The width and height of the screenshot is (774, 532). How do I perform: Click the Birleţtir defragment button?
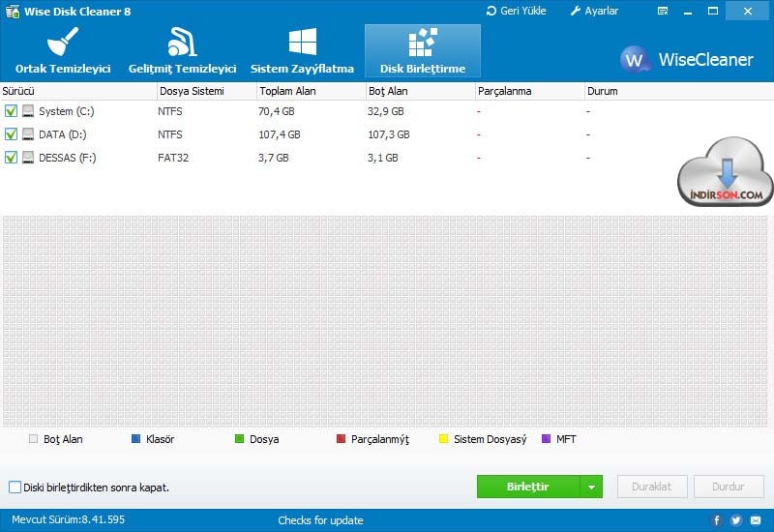point(528,487)
